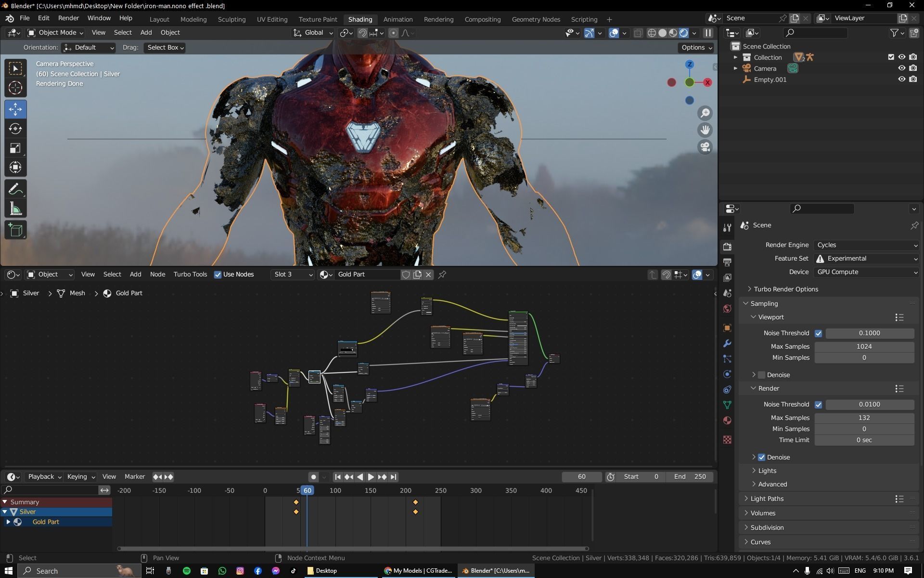Click the Silver keyframe near frame 215
This screenshot has width=924, height=578.
tap(415, 512)
